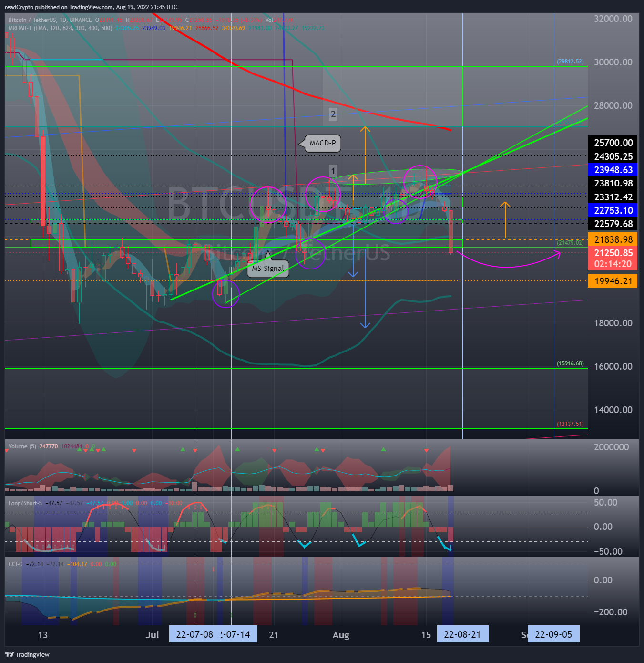Click the MACD-P callout label

point(323,143)
